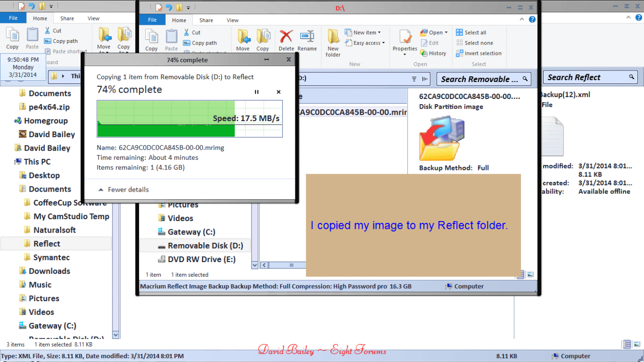644x362 pixels.
Task: Click scroll down arrow in Reflect navigation pane
Action: (x=116, y=335)
